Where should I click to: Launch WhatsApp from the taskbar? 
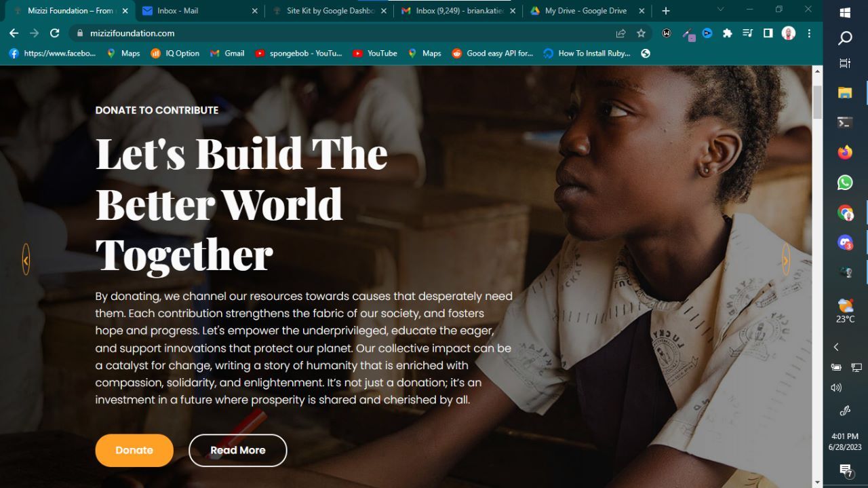click(845, 183)
